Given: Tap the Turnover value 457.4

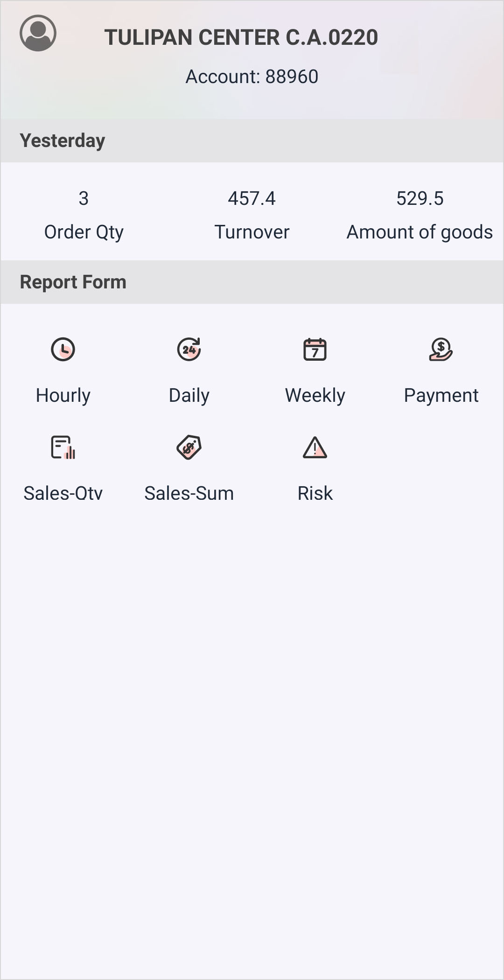Looking at the screenshot, I should (x=252, y=198).
